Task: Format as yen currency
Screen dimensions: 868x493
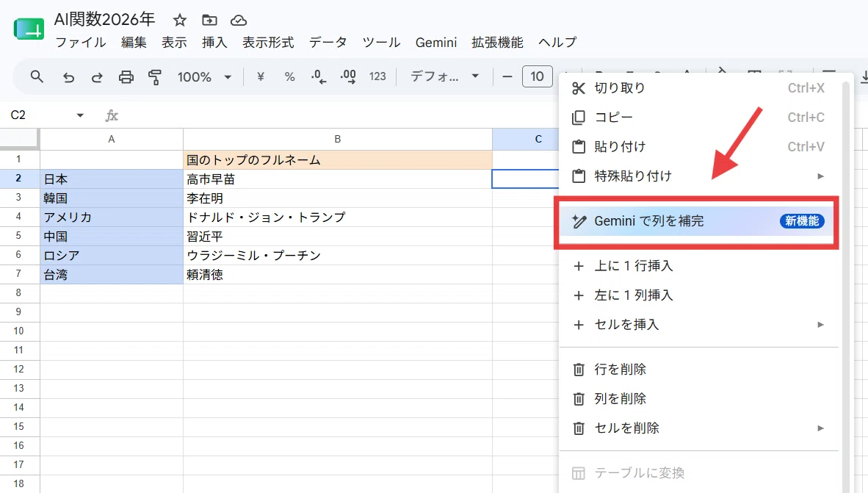Action: point(261,76)
